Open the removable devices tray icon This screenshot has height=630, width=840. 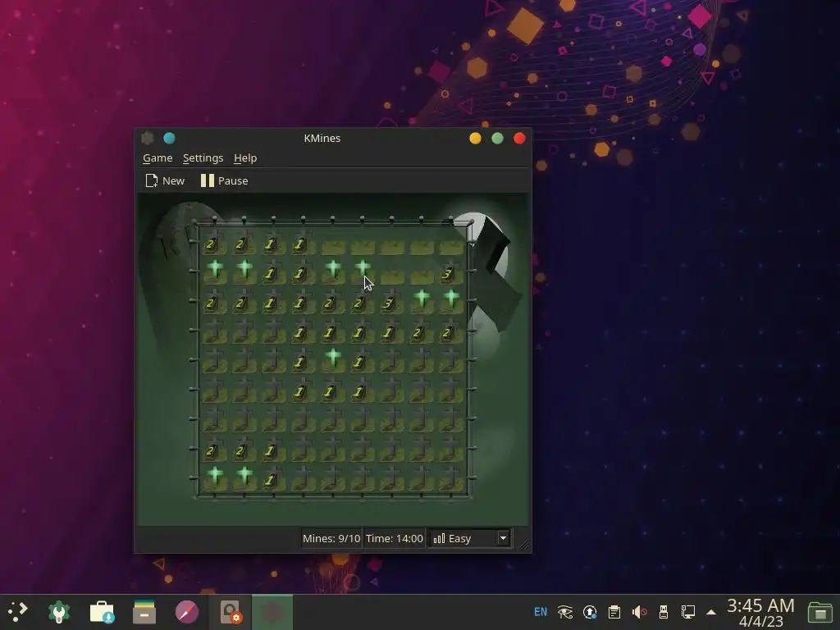point(663,612)
